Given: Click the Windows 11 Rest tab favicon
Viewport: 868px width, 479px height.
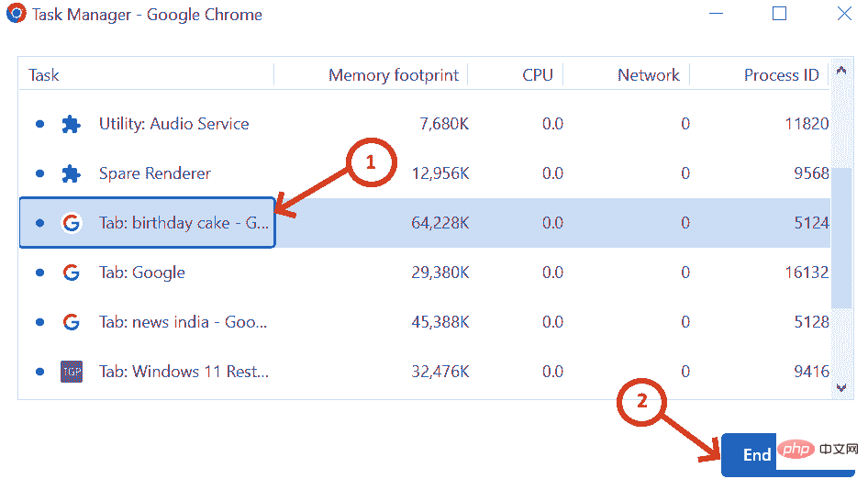Looking at the screenshot, I should (x=71, y=372).
